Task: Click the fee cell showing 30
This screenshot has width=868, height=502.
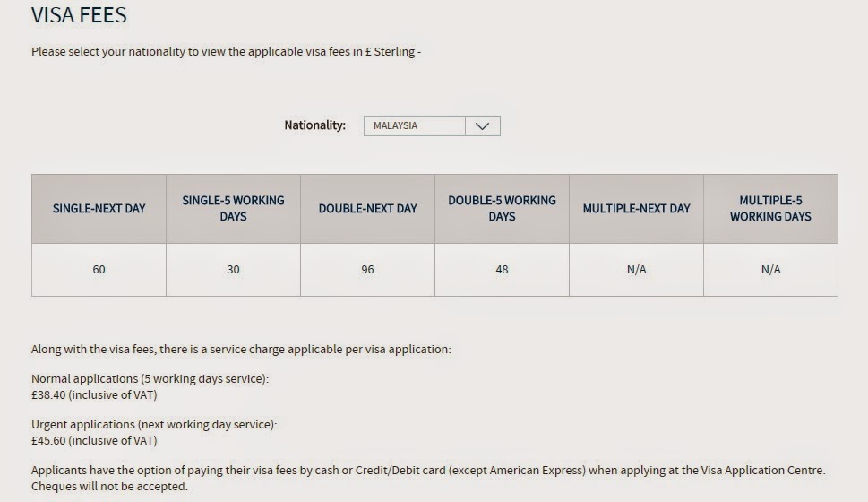Action: [233, 270]
